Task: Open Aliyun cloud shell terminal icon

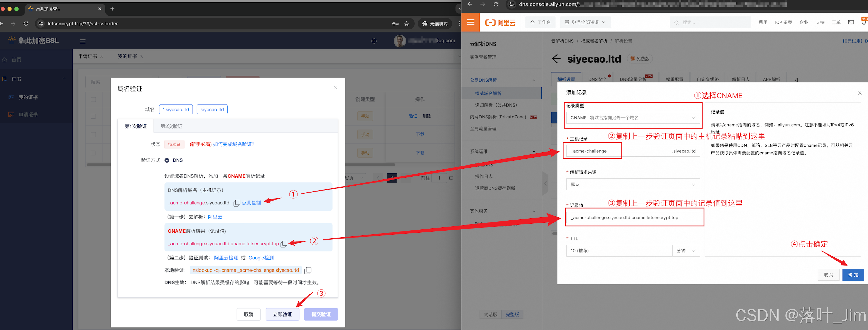Action: point(851,23)
